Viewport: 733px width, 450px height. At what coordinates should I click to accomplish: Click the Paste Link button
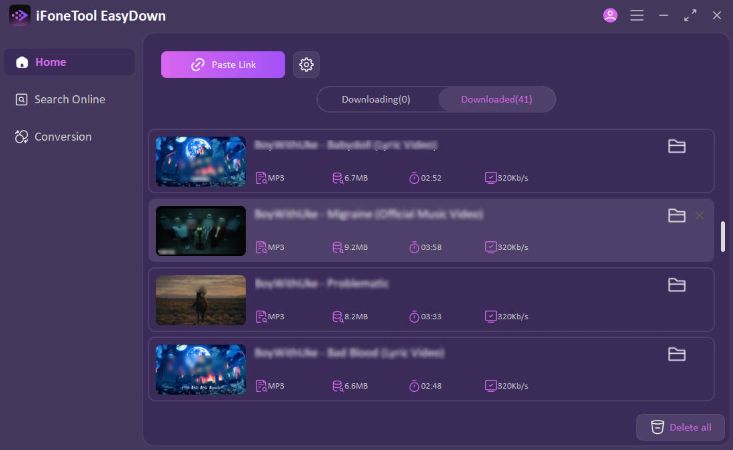coord(223,64)
